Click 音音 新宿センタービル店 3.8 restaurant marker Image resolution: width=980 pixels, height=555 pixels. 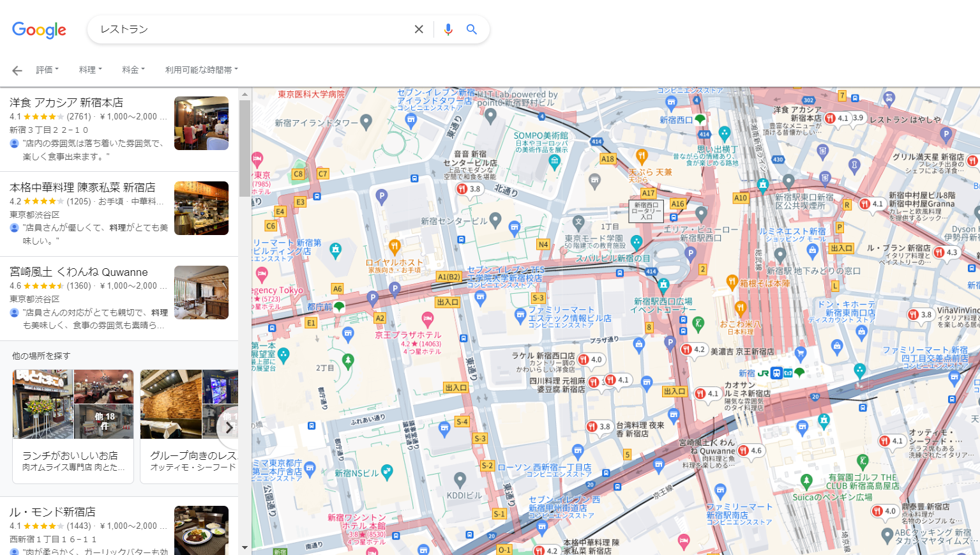click(x=469, y=189)
